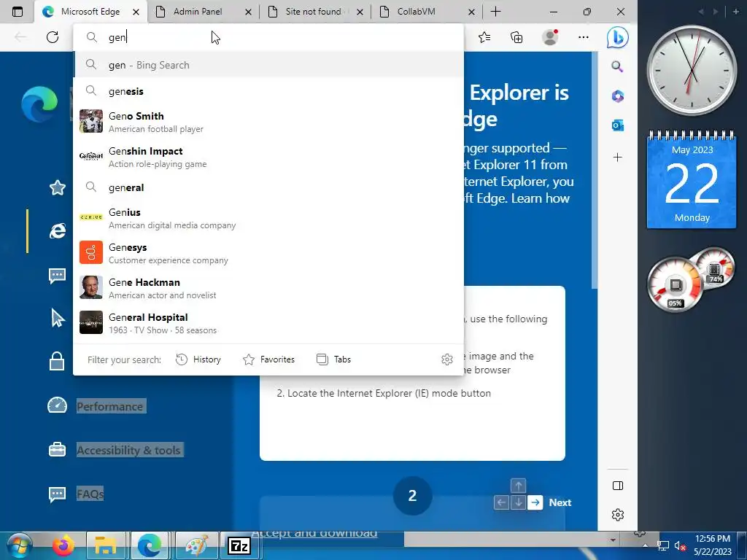Image resolution: width=747 pixels, height=560 pixels.
Task: Open the Outlook sidebar icon
Action: [x=617, y=125]
